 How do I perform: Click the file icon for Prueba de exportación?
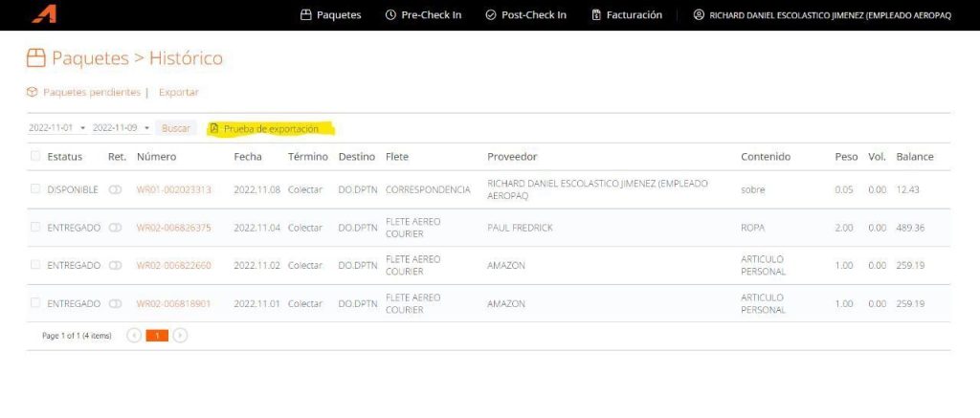click(214, 128)
